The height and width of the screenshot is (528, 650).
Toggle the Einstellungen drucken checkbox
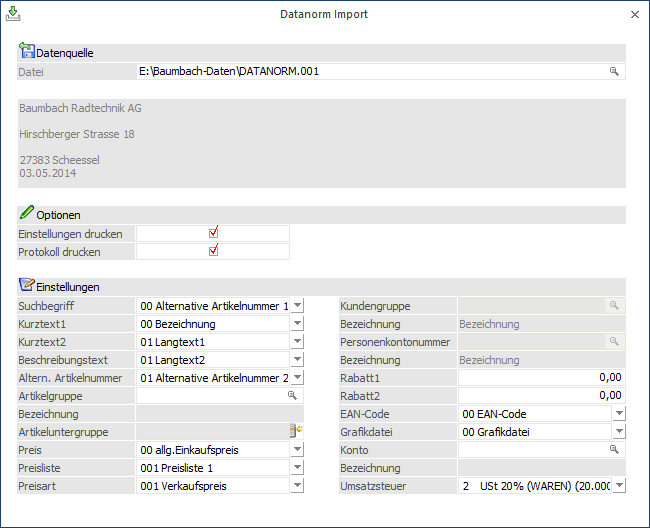[x=213, y=233]
